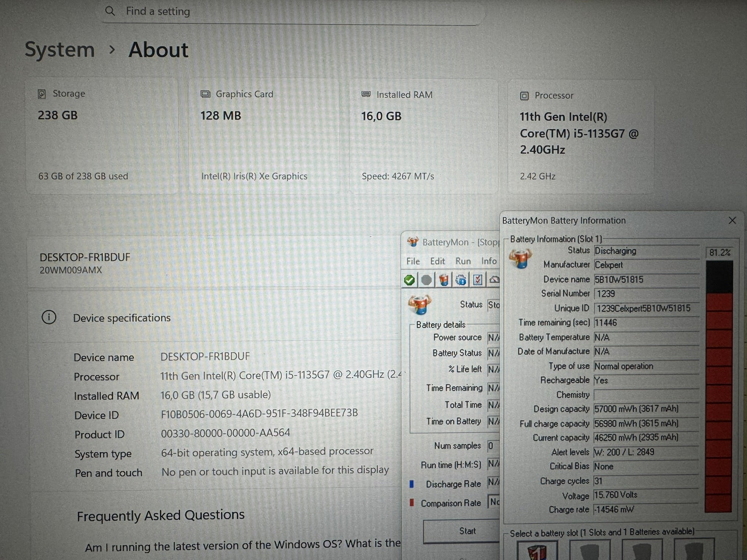Open the Windows OS version FAQ link
Screen dimensions: 747x560
coord(243,546)
